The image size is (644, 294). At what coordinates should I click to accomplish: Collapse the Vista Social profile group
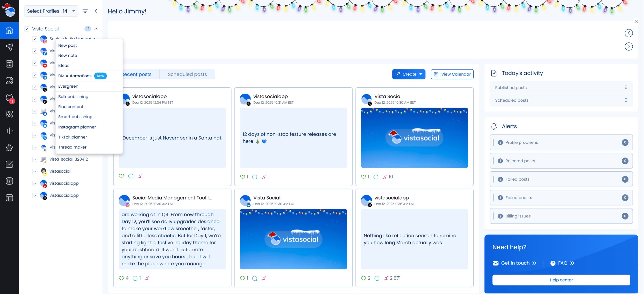coord(96,28)
